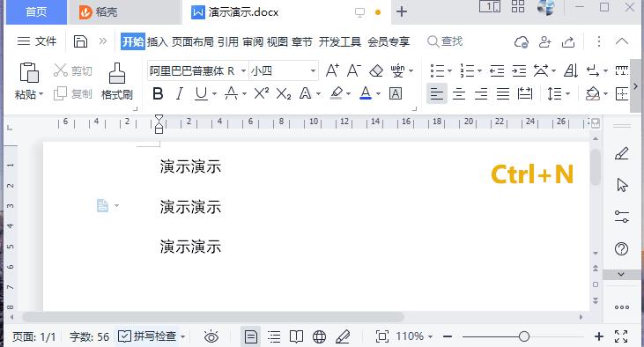
Task: Open the web layout globe view
Action: [319, 336]
